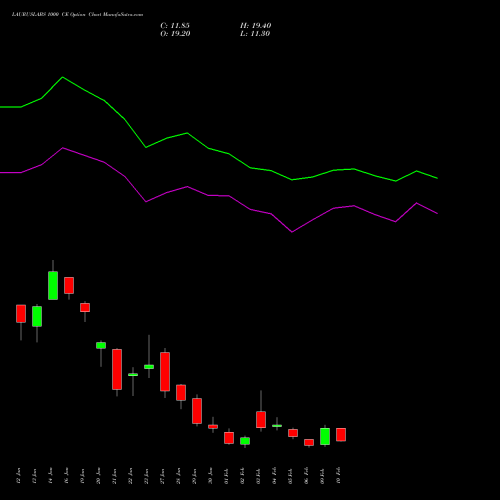The height and width of the screenshot is (500, 500).
Task: Click the "27 Jan" date axis label
Action: (163, 476)
